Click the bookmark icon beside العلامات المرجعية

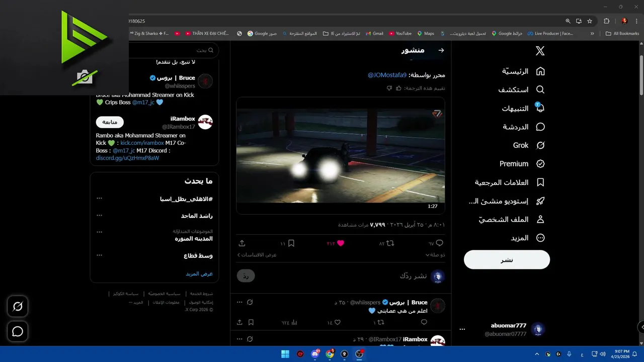540,183
